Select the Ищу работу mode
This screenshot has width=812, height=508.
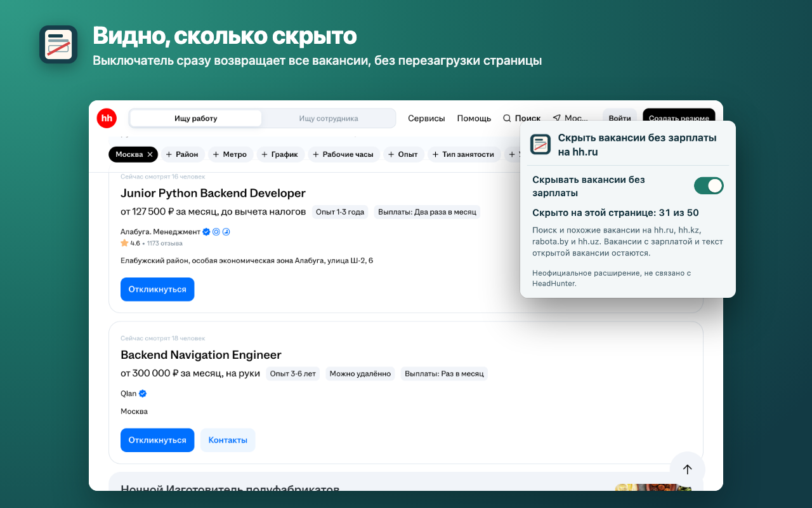196,119
